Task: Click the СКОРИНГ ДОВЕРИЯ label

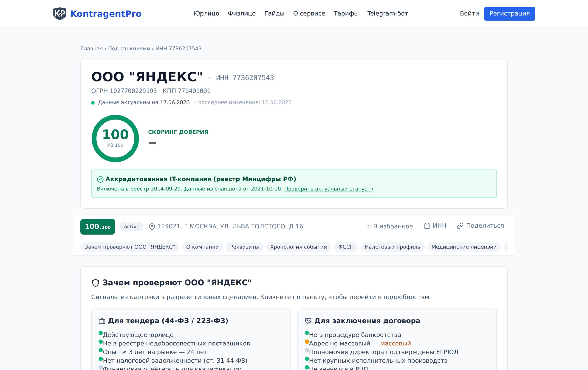Action: 178,132
